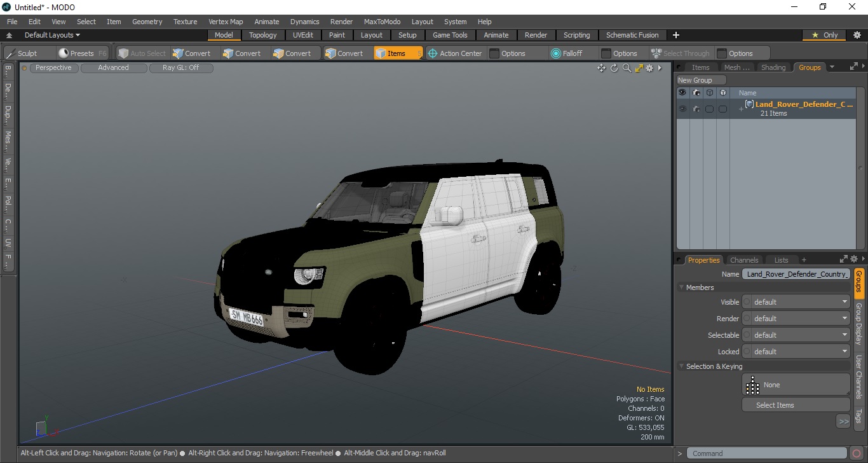The width and height of the screenshot is (868, 463).
Task: Add a new layout tab with plus
Action: coord(676,35)
